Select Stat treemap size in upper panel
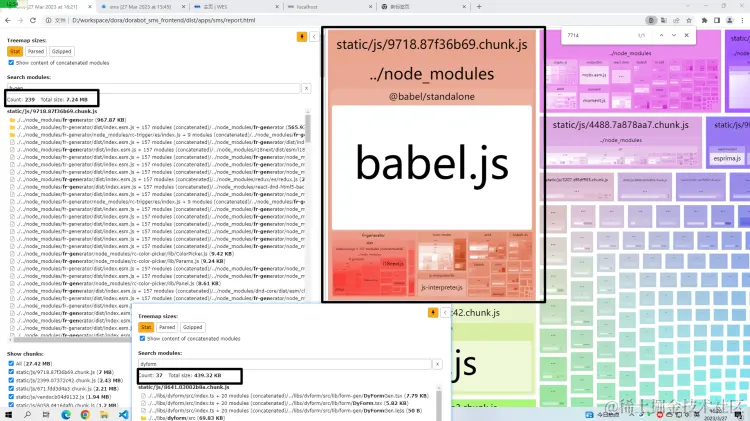 pyautogui.click(x=15, y=51)
